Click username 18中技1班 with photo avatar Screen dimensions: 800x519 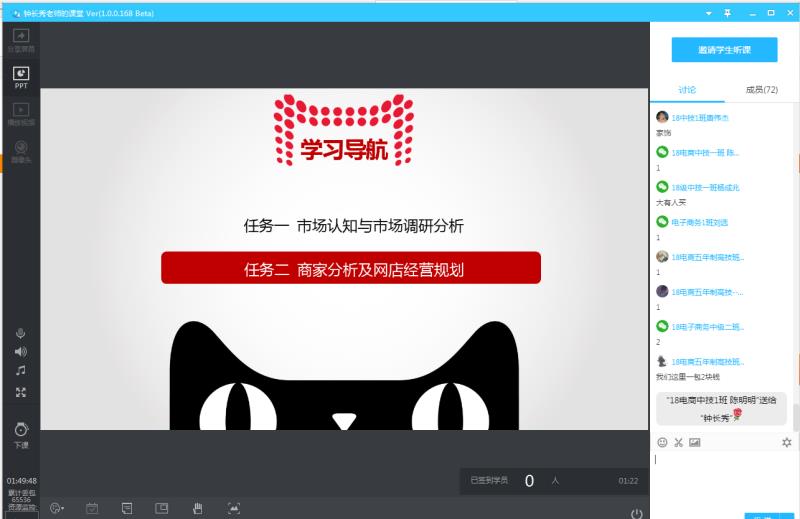click(699, 118)
